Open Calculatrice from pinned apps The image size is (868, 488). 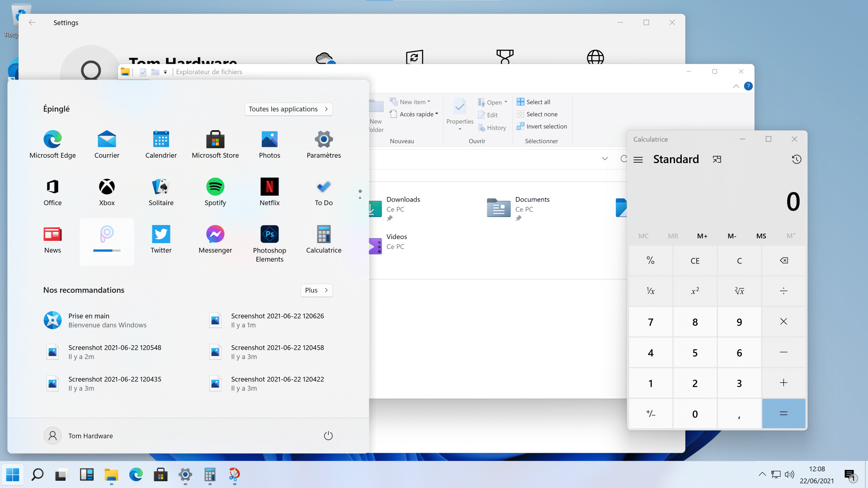coord(324,239)
